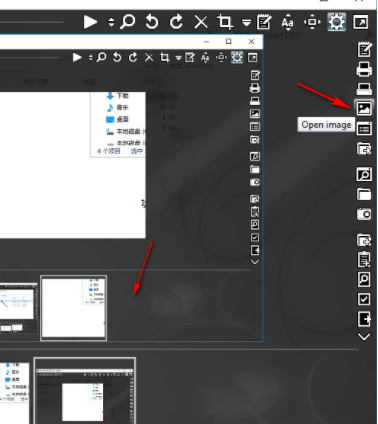Click the image icon in the inner window sidebar
The width and height of the screenshot is (378, 424).
tap(255, 114)
